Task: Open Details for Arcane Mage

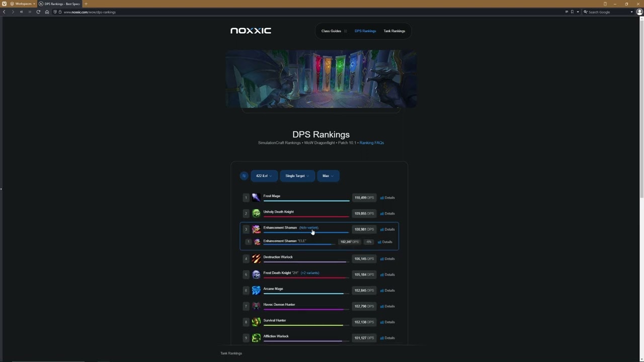Action: (387, 290)
